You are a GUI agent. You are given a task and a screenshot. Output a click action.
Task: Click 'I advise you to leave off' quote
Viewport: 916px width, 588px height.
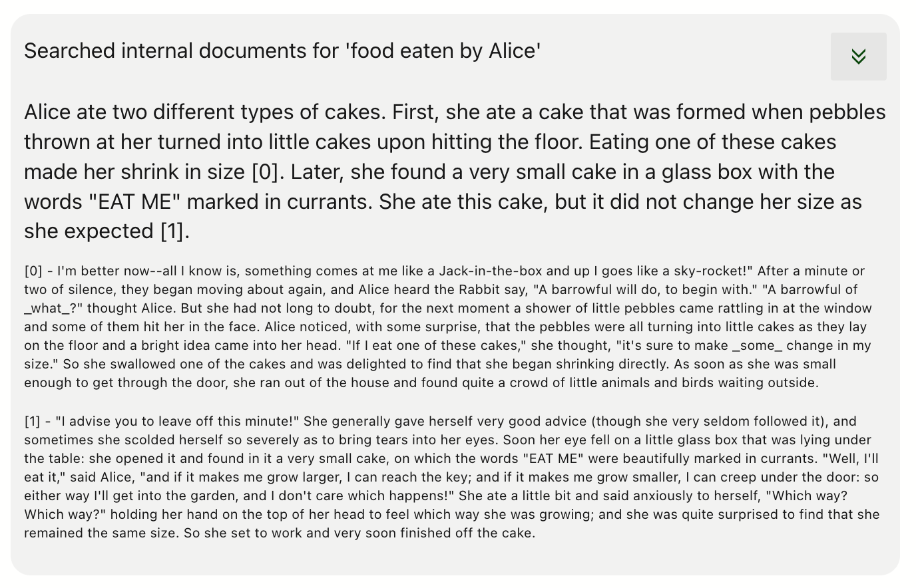click(x=138, y=421)
